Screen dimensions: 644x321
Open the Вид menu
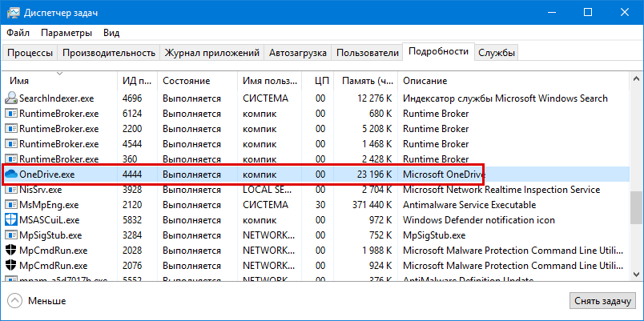click(x=111, y=33)
